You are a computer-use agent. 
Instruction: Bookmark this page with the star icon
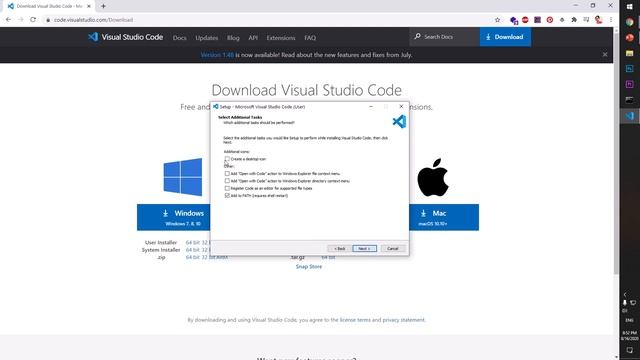pyautogui.click(x=497, y=20)
